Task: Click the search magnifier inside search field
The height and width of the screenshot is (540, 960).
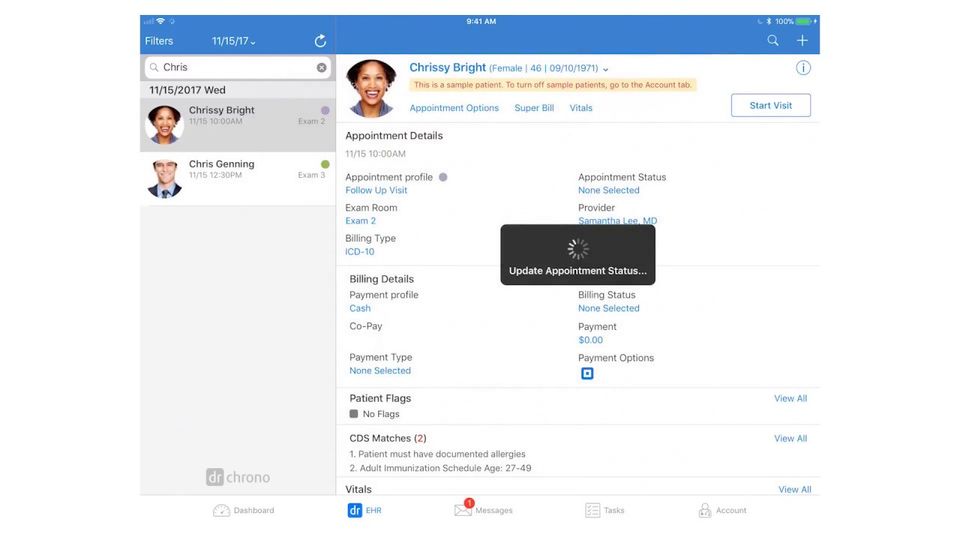Action: coord(154,67)
